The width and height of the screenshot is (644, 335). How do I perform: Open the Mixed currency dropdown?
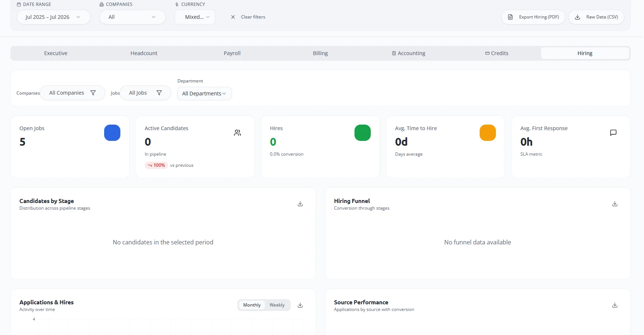tap(195, 17)
